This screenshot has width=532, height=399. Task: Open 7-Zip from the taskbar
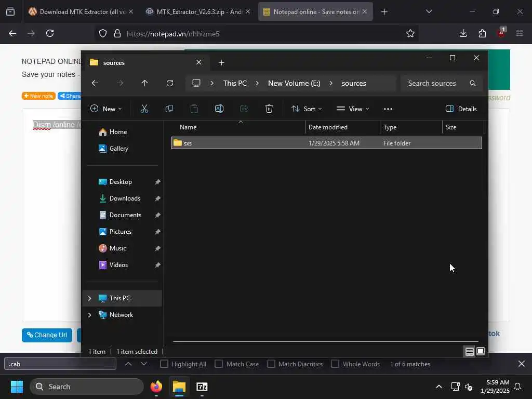(202, 387)
